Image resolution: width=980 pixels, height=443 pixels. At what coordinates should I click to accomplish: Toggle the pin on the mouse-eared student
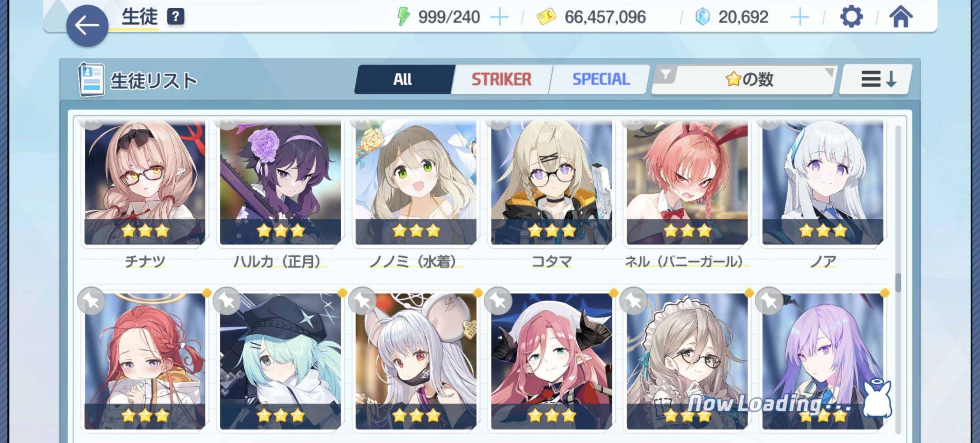coord(363,302)
